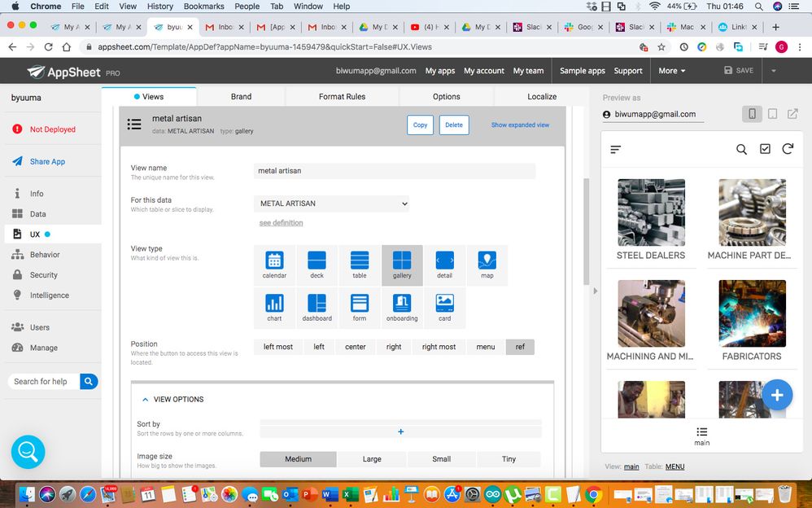Screen dimensions: 812x508
Task: Open the main view in preview bottom bar
Action: click(701, 436)
